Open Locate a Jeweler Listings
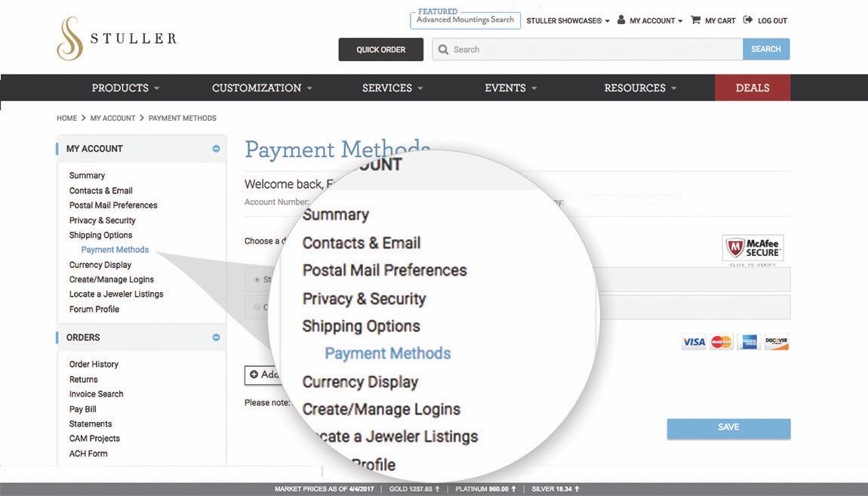The width and height of the screenshot is (868, 496). tap(115, 294)
